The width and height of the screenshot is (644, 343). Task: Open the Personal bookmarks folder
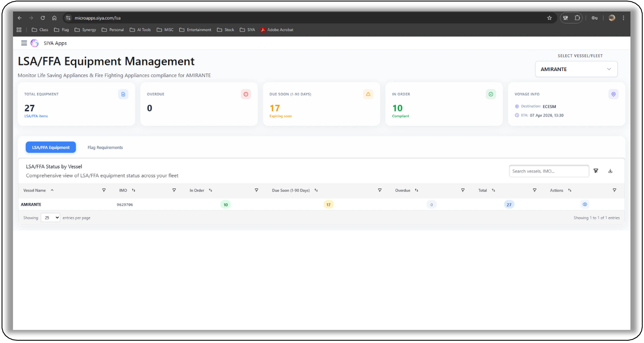pyautogui.click(x=113, y=30)
